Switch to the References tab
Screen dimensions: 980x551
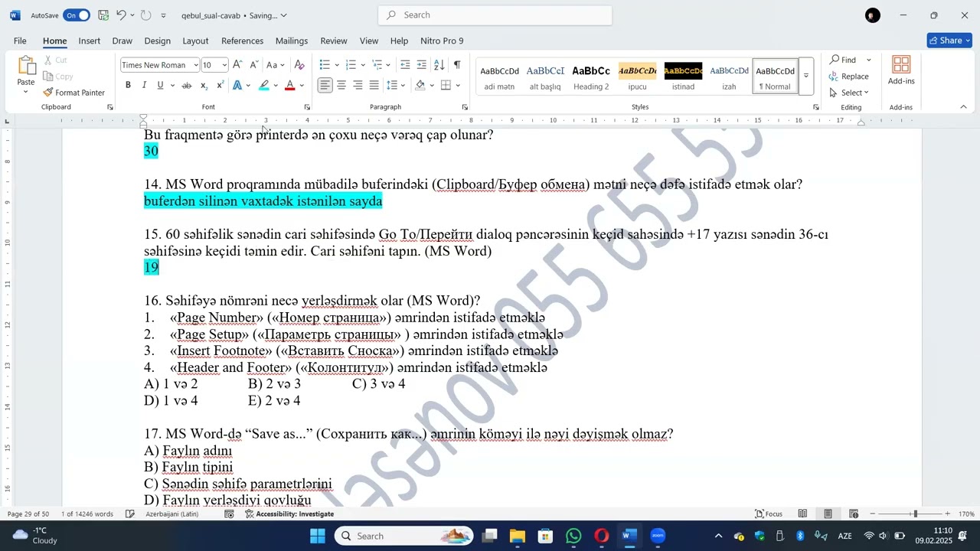click(242, 41)
